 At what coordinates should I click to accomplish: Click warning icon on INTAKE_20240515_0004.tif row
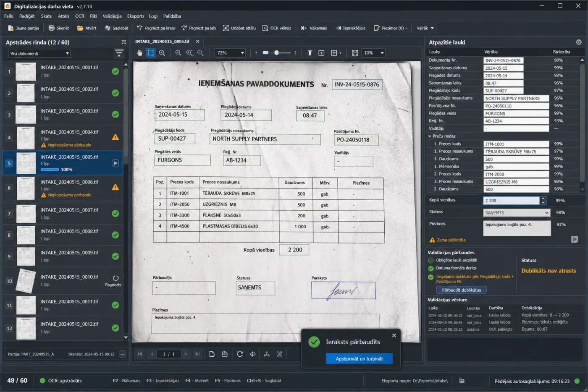tap(115, 137)
